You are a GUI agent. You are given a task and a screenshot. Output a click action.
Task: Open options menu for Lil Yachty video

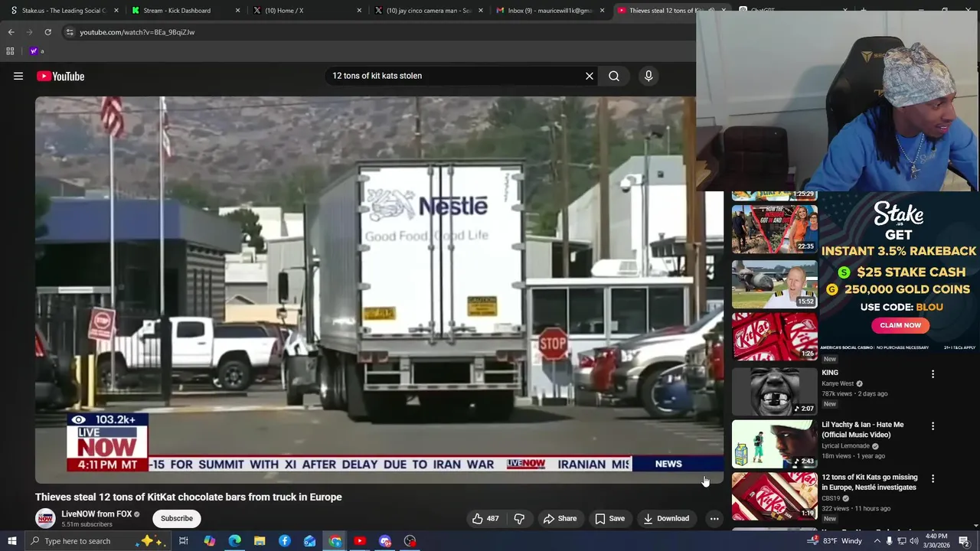coord(933,426)
